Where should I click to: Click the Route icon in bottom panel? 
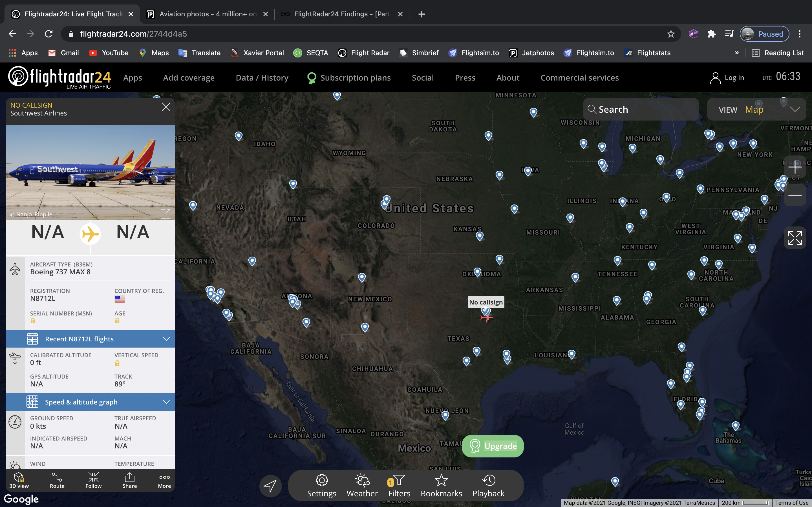[57, 480]
